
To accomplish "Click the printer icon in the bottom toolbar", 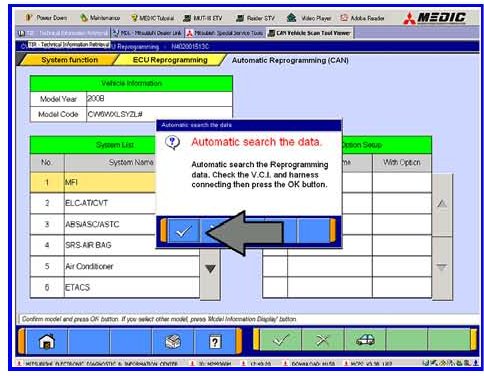I will point(173,342).
